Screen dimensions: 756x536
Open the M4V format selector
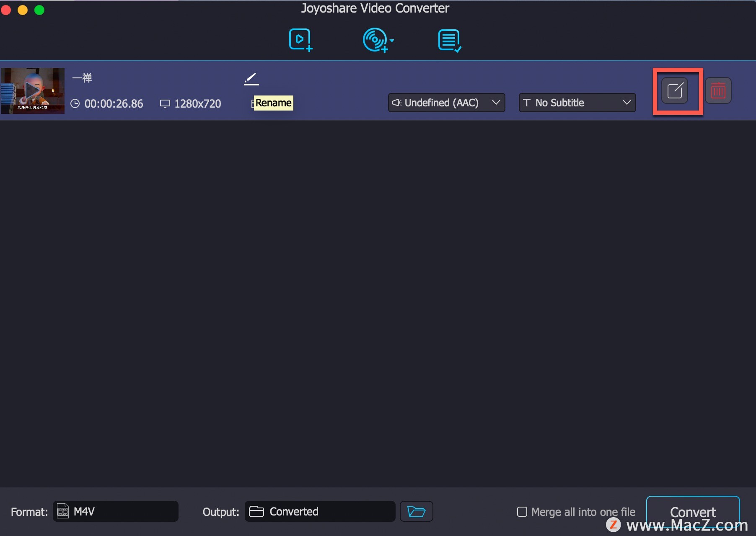116,511
